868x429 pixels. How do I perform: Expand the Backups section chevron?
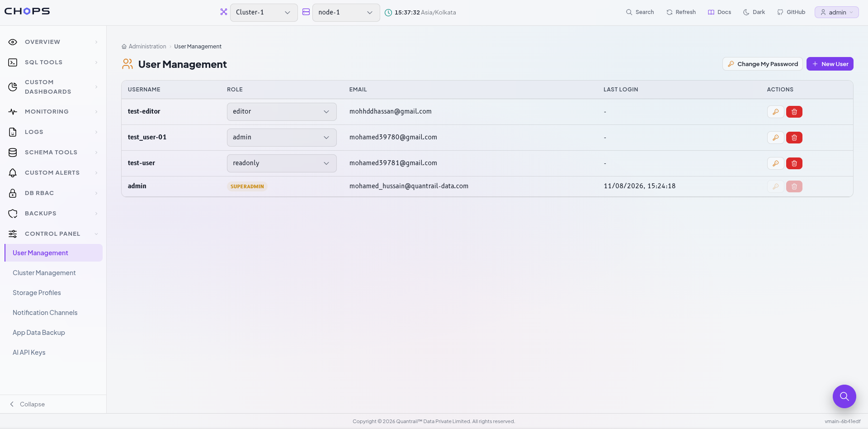click(x=96, y=214)
